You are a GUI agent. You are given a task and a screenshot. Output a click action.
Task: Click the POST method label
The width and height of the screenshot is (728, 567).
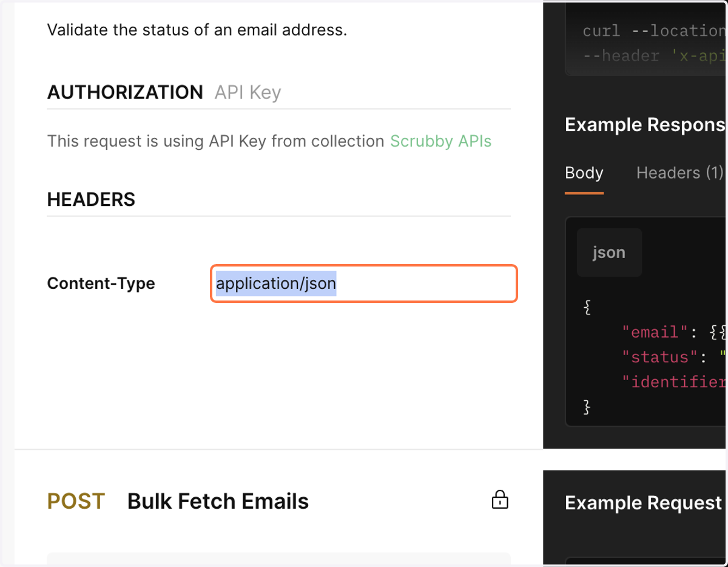[76, 501]
